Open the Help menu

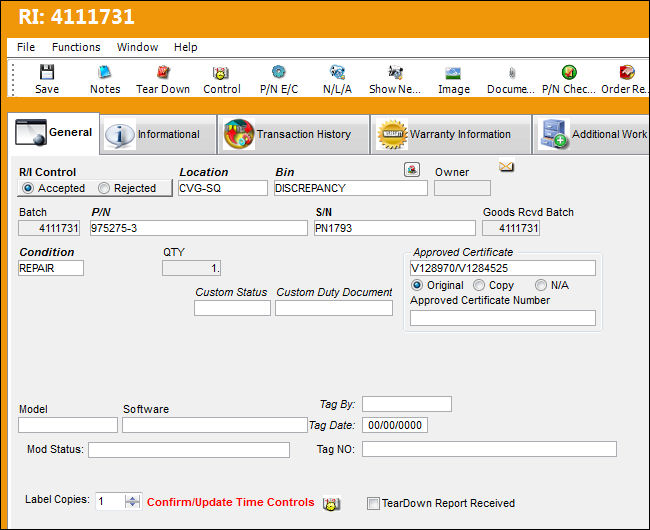[185, 47]
